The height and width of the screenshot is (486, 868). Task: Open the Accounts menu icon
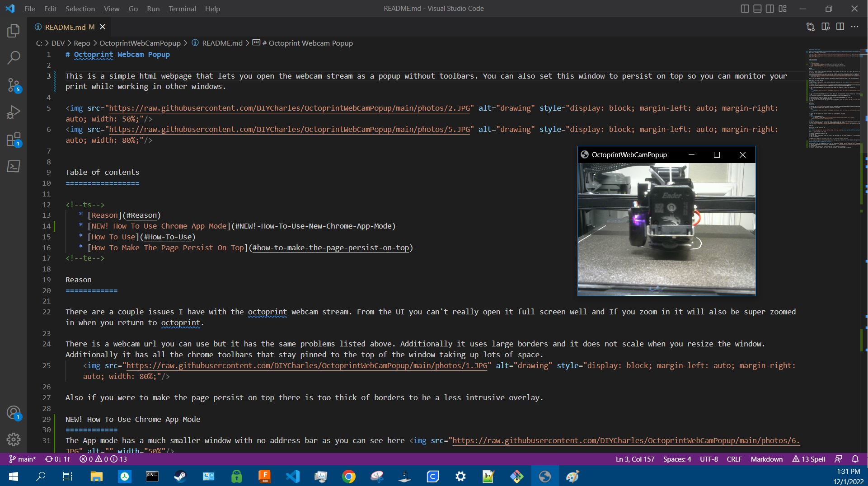point(14,413)
